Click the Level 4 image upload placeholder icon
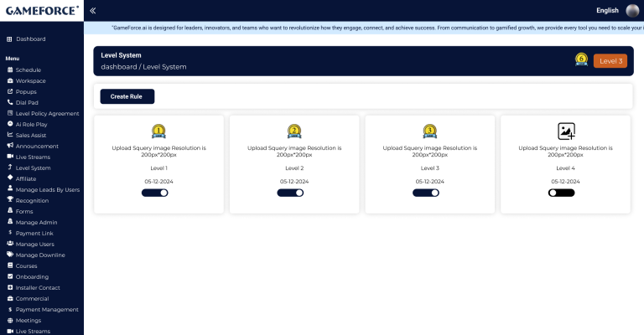Image resolution: width=644 pixels, height=335 pixels. 566,131
